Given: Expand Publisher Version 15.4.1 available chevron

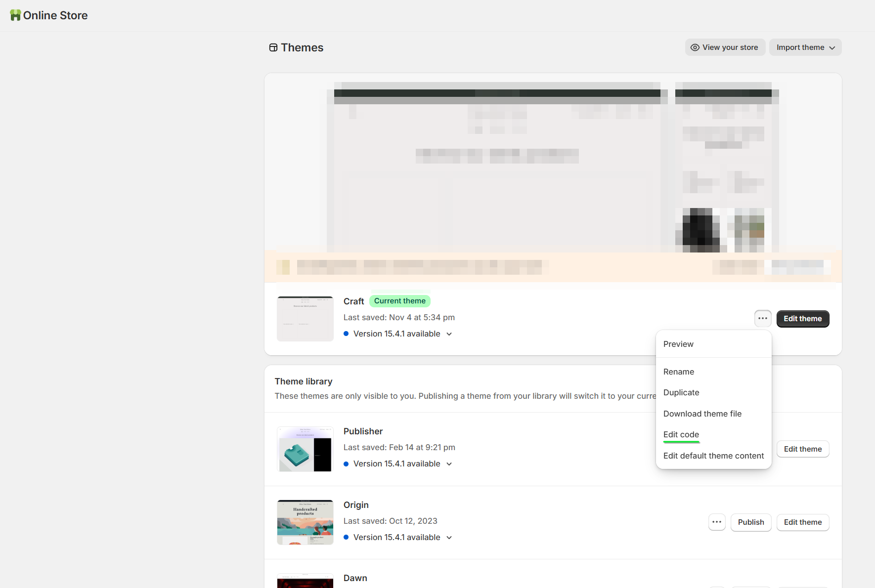Looking at the screenshot, I should click(x=449, y=464).
